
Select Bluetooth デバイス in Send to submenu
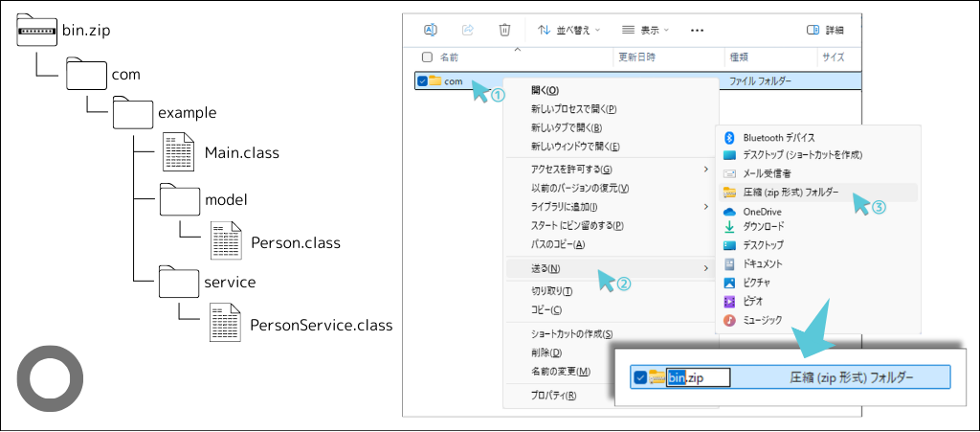click(771, 138)
